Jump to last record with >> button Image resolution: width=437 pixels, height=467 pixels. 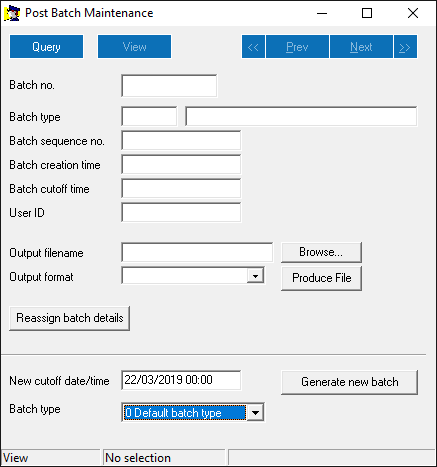405,47
